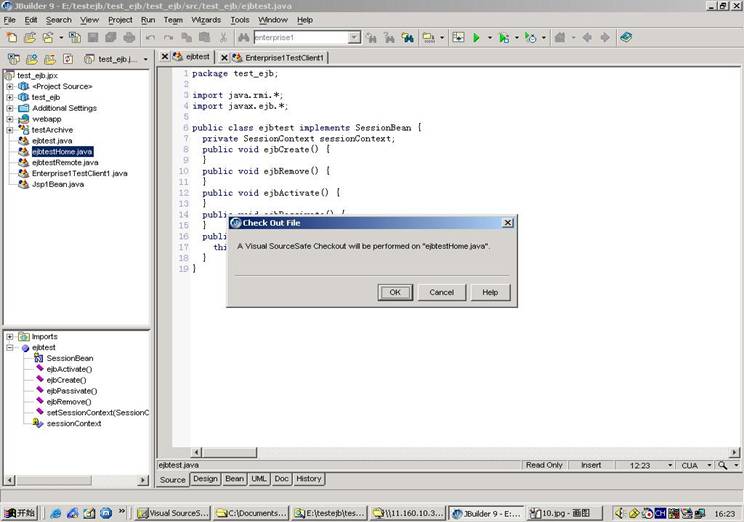This screenshot has height=522, width=744.
Task: Click the Help book icon in toolbar
Action: coord(626,37)
